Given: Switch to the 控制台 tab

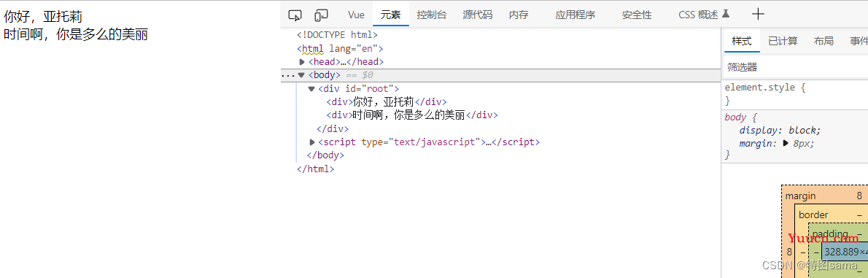Looking at the screenshot, I should pyautogui.click(x=432, y=15).
